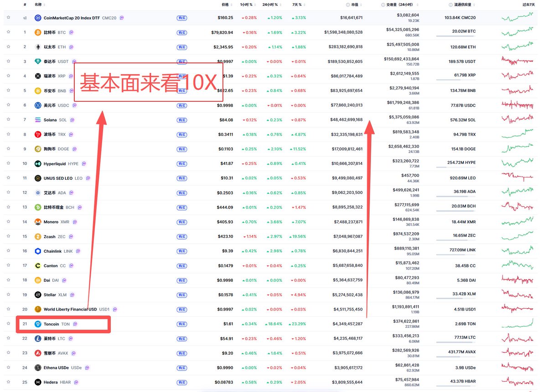Toggle watchlist star on Monero row
Screen dimensions: 547x392
[9, 222]
